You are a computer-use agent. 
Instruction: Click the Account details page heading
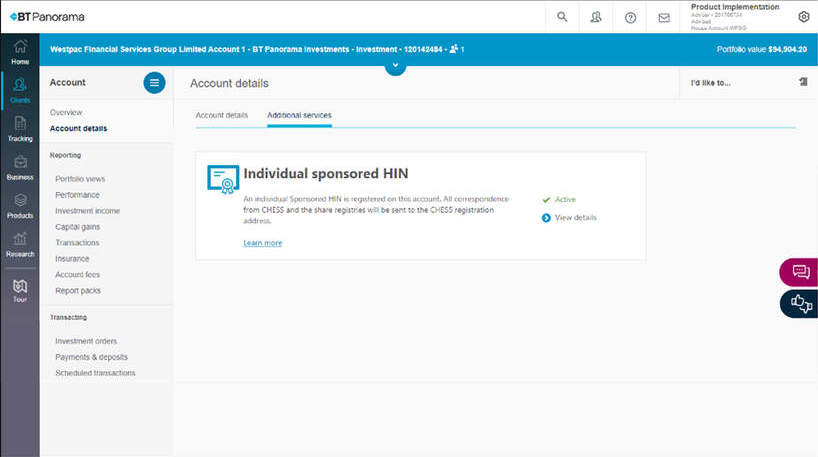click(x=229, y=83)
